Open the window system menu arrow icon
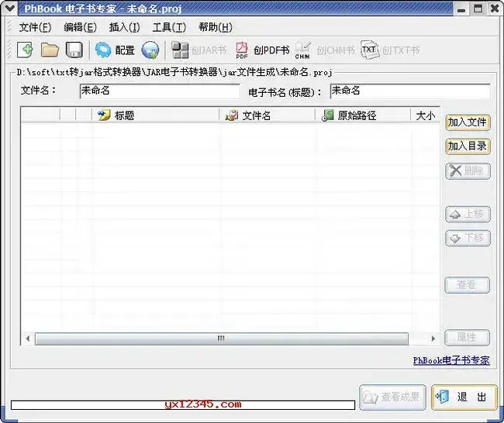504x423 pixels. pyautogui.click(x=9, y=8)
